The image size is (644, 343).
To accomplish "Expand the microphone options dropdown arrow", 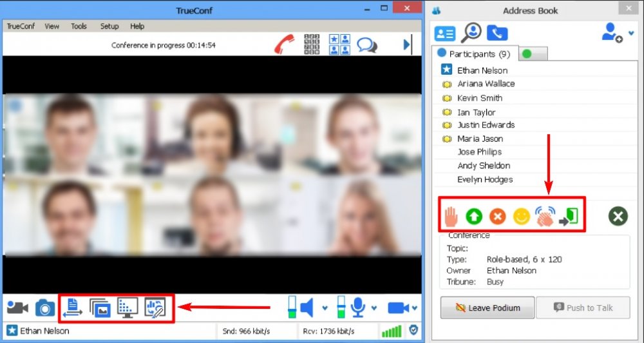I will point(374,308).
